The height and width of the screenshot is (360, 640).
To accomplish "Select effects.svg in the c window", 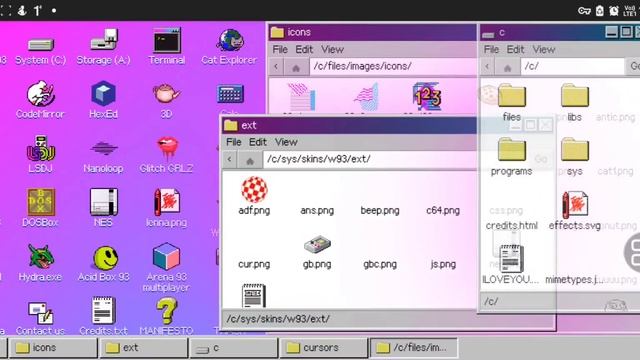I will 575,210.
